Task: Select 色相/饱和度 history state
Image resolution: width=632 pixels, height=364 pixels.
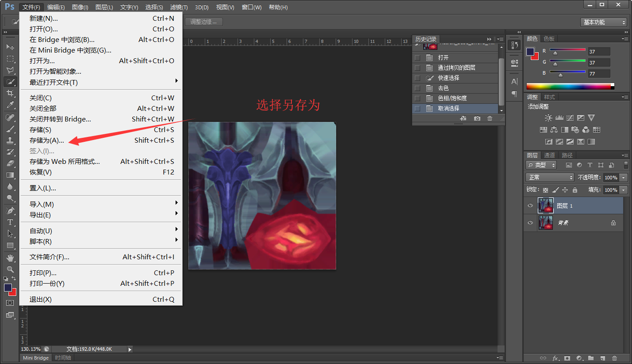Action: 455,98
